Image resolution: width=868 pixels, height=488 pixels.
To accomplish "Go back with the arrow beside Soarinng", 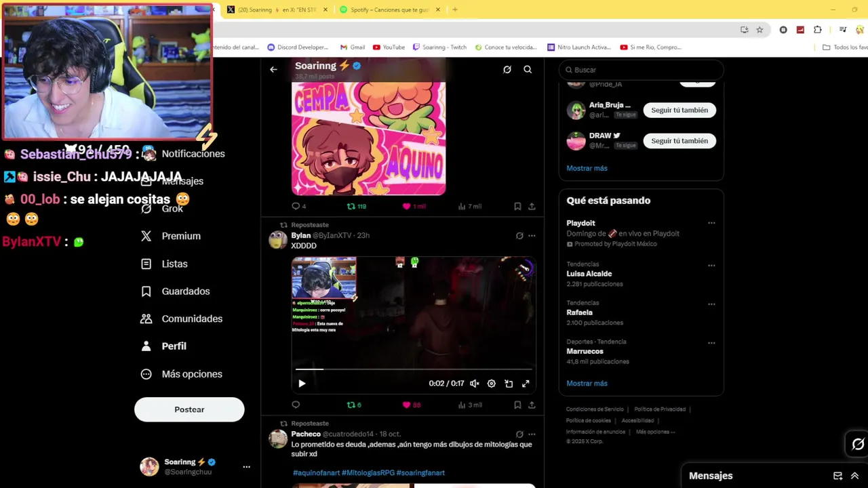I will 273,69.
